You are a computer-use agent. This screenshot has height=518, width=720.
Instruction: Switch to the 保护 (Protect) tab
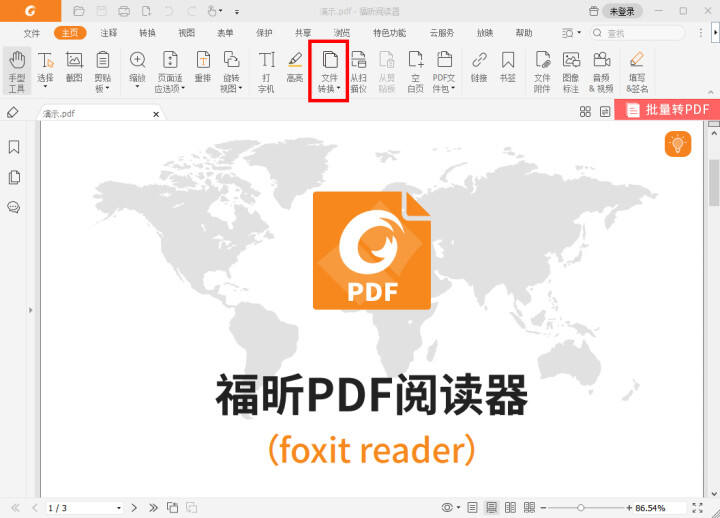click(x=264, y=33)
